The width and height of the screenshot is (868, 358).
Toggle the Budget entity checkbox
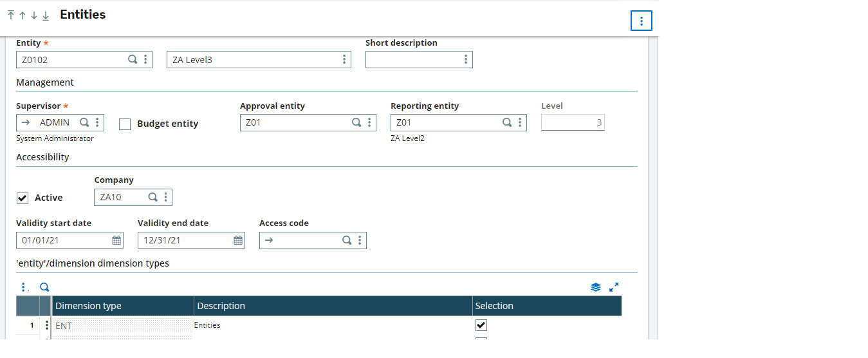click(x=125, y=124)
